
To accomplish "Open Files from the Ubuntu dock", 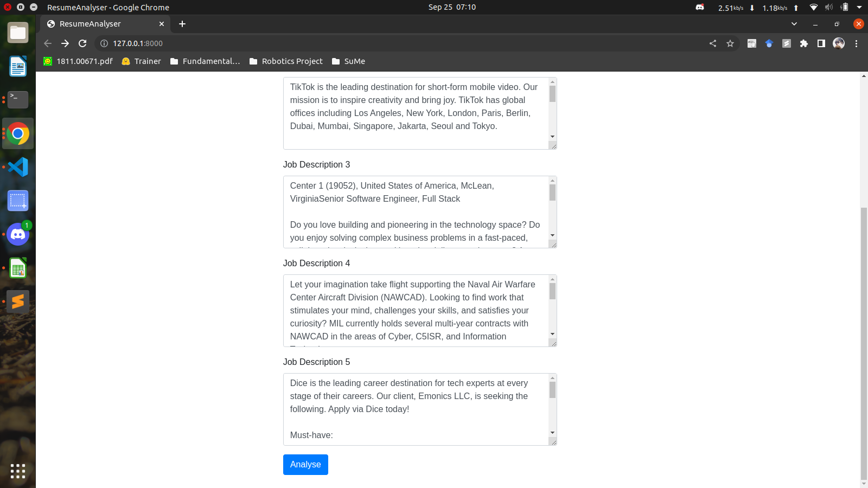I will (x=18, y=33).
